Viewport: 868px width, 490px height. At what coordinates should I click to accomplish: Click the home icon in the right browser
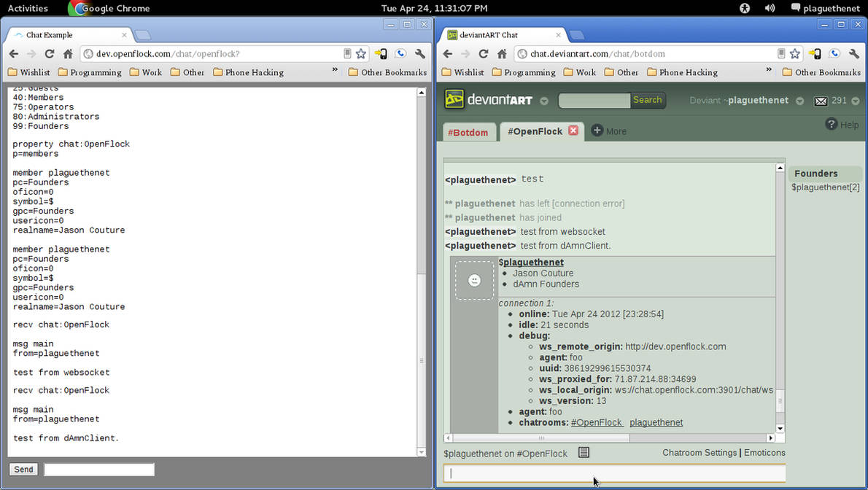500,53
